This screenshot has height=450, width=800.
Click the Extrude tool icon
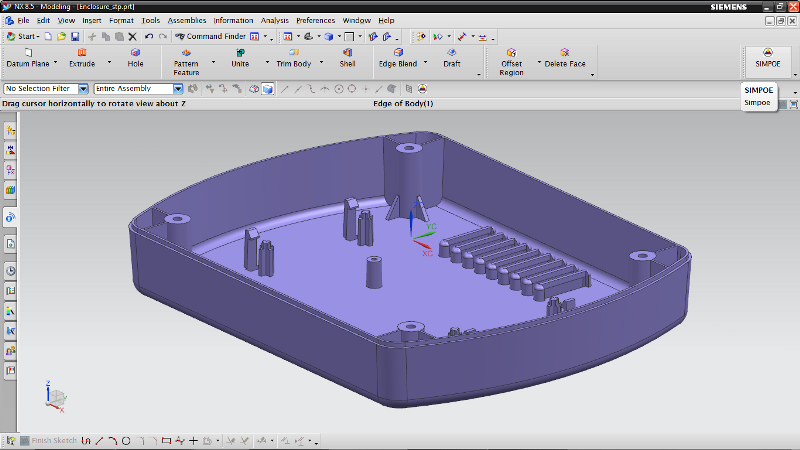pos(82,53)
